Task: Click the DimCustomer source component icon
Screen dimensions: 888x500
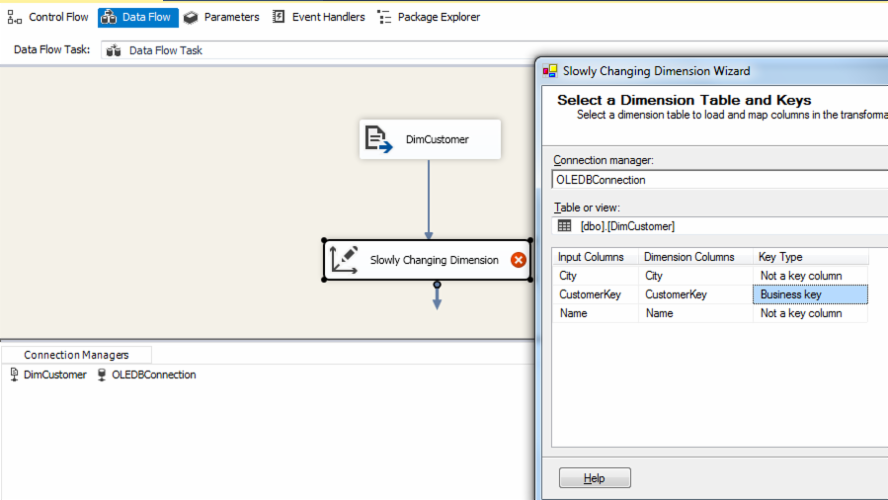Action: click(x=378, y=139)
